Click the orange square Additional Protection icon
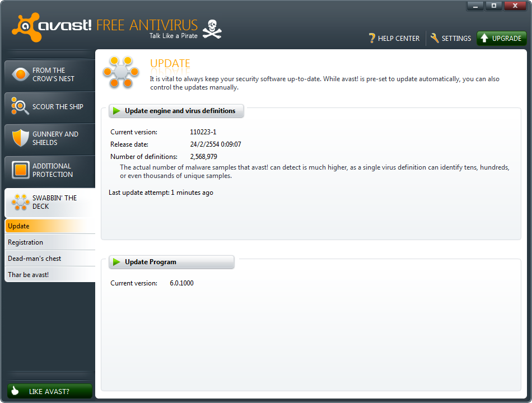This screenshot has height=403, width=532. [20, 170]
